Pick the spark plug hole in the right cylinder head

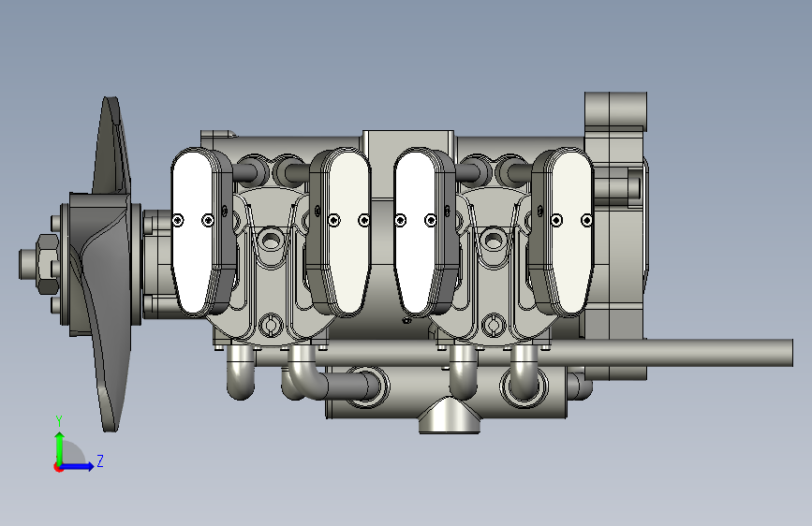[493, 241]
